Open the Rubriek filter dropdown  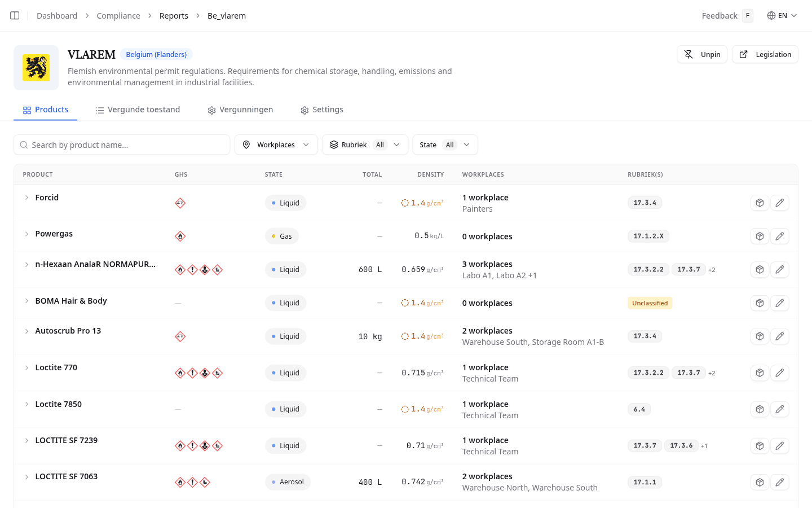365,144
